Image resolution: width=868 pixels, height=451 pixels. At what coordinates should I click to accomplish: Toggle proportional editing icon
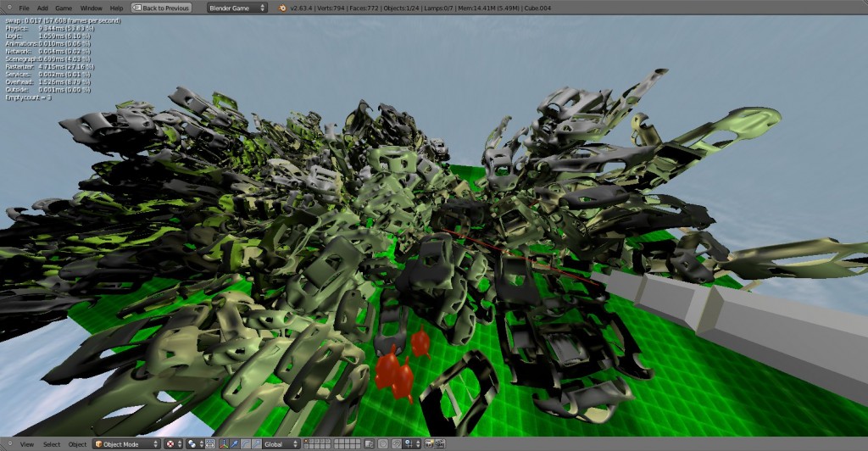point(382,444)
